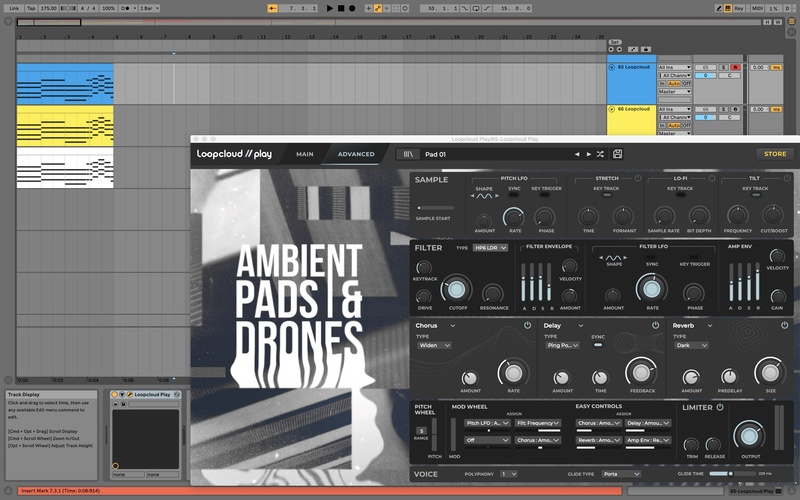Go to the next preset arrow
The height and width of the screenshot is (500, 800).
tap(588, 154)
